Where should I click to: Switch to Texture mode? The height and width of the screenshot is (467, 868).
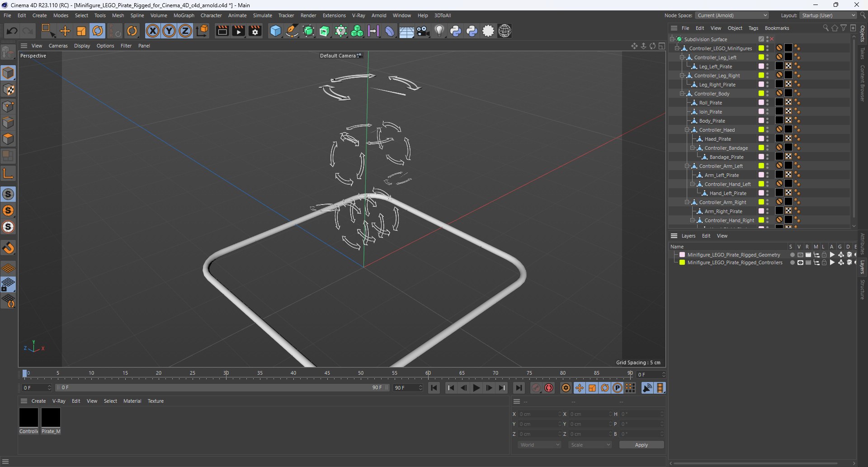(8, 90)
